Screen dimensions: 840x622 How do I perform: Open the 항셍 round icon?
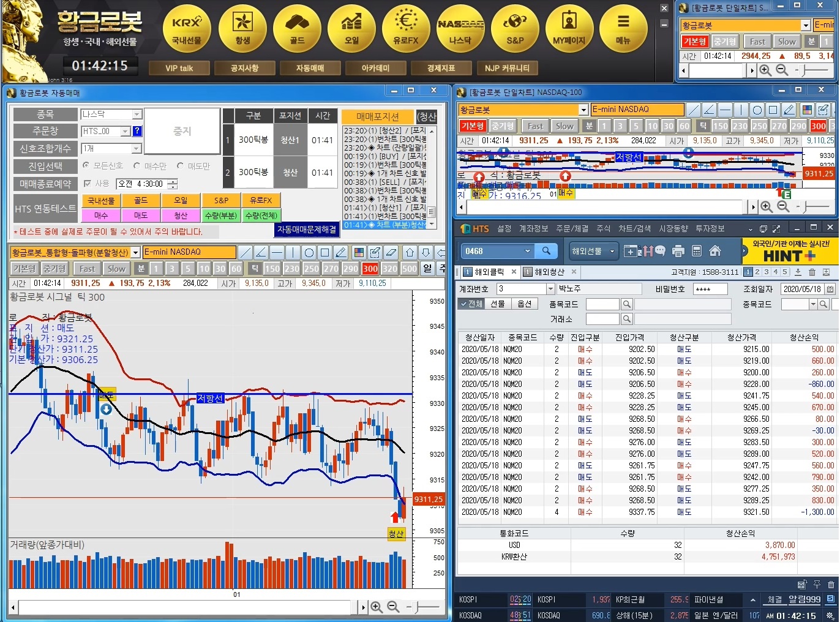[x=242, y=29]
